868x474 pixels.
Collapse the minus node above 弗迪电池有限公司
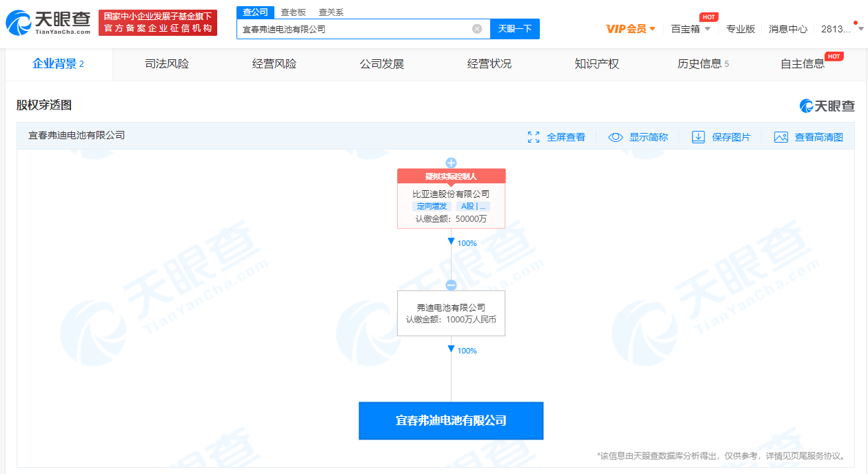click(x=451, y=285)
